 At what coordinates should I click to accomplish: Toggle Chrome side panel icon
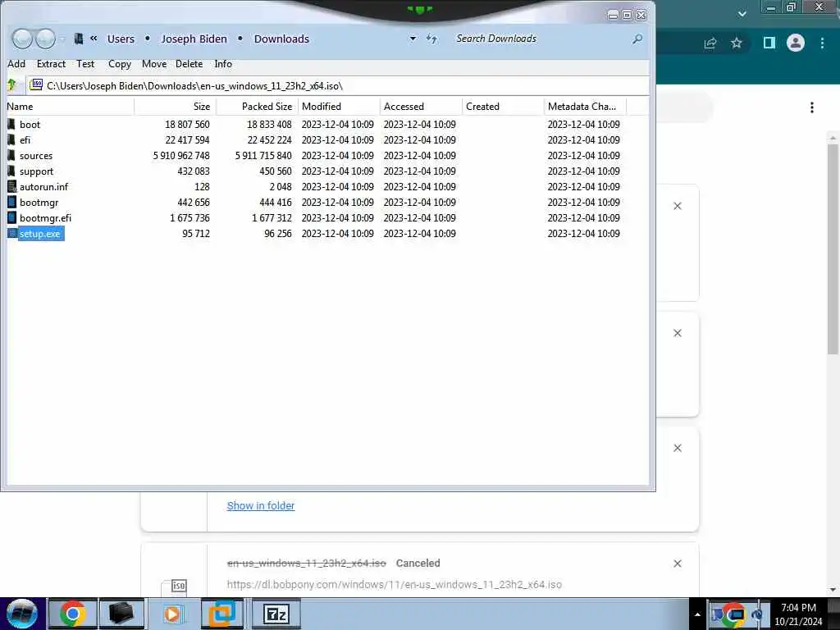coord(769,43)
